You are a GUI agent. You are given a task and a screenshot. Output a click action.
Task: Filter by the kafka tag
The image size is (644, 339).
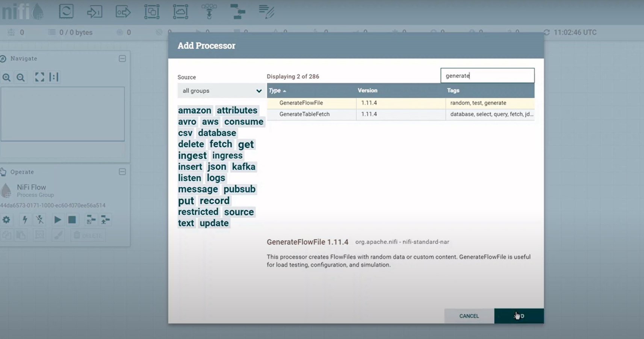243,167
